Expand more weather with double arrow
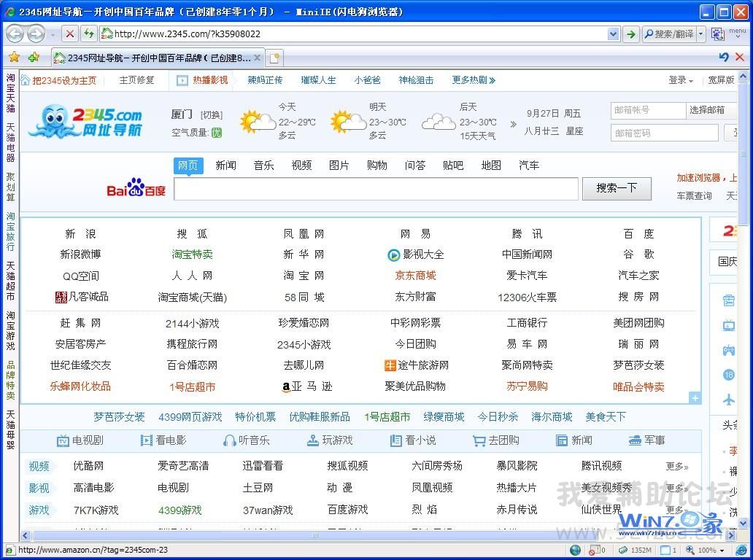753x560 pixels. point(513,124)
